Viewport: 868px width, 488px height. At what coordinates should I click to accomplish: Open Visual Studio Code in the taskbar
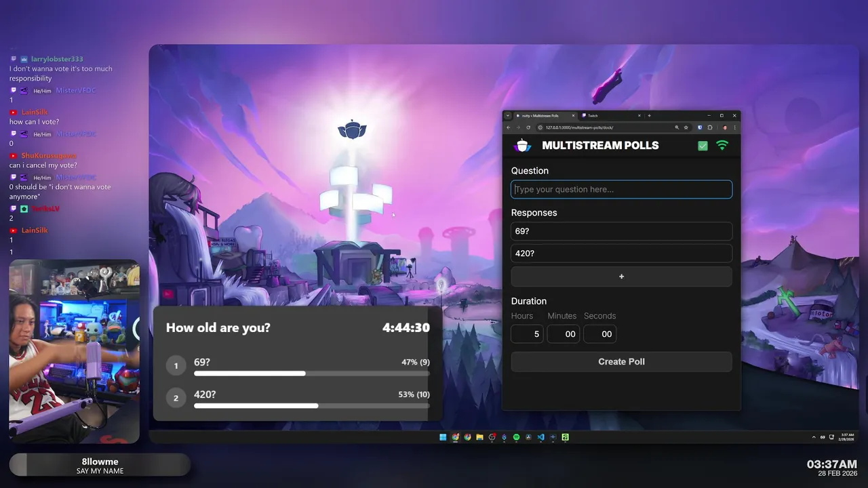coord(540,437)
